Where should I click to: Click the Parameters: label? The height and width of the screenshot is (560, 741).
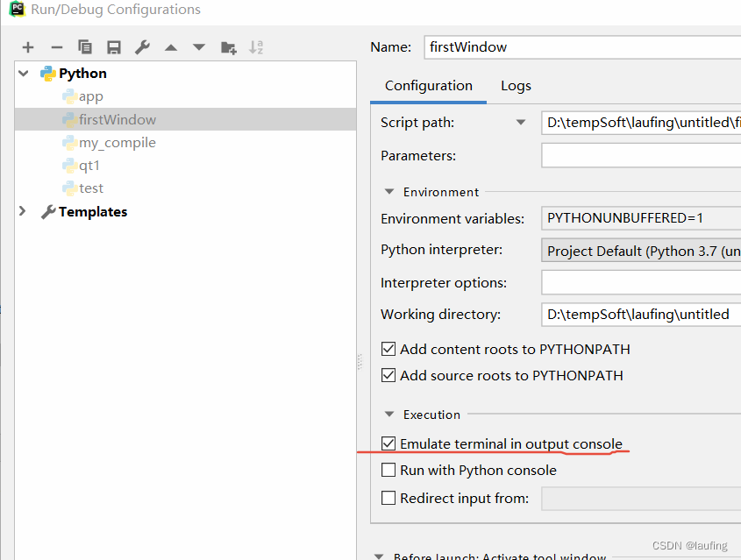418,156
